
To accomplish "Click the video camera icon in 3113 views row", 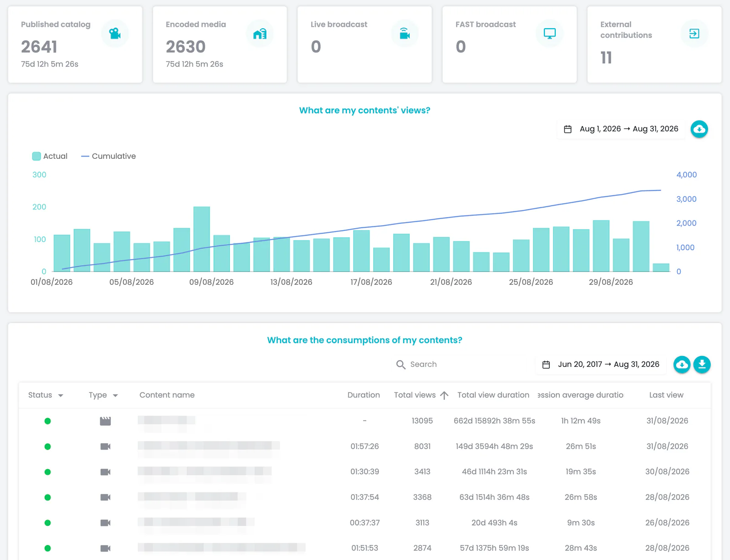I will [x=105, y=523].
